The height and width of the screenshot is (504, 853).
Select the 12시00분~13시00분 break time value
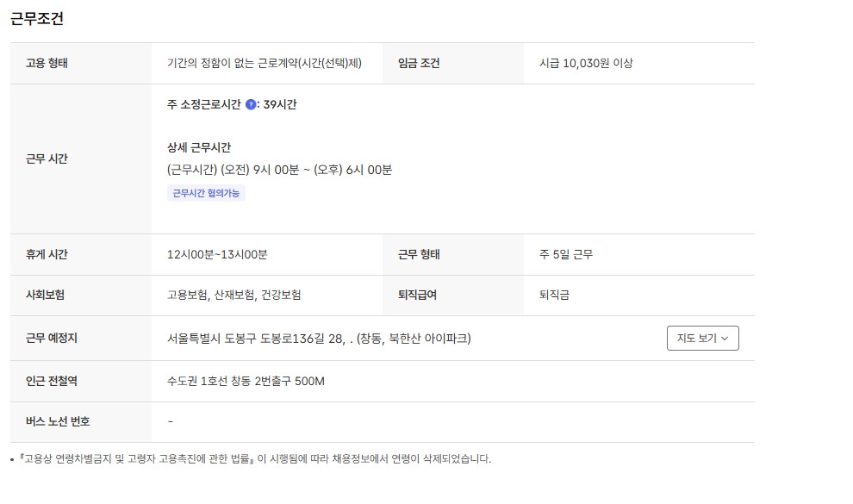click(x=217, y=254)
